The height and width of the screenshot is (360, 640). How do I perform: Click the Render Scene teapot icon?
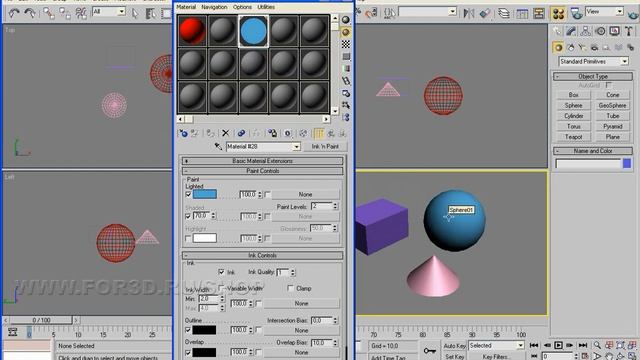coord(576,13)
